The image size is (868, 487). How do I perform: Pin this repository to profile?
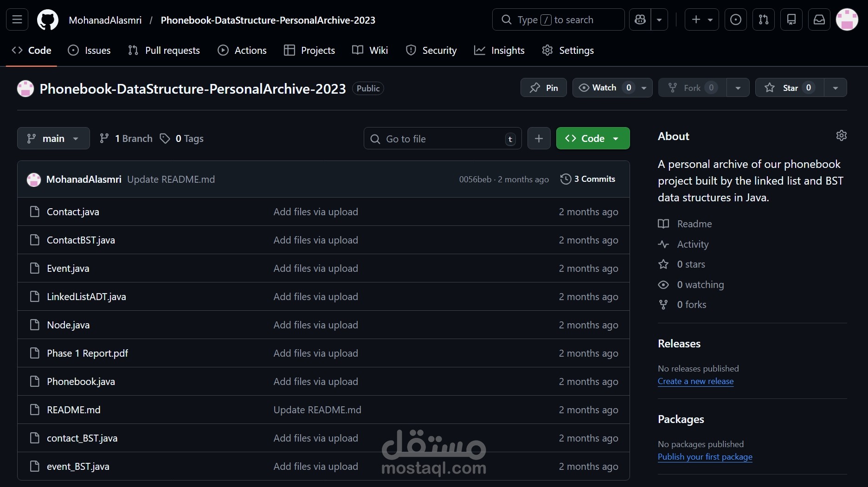coord(544,88)
